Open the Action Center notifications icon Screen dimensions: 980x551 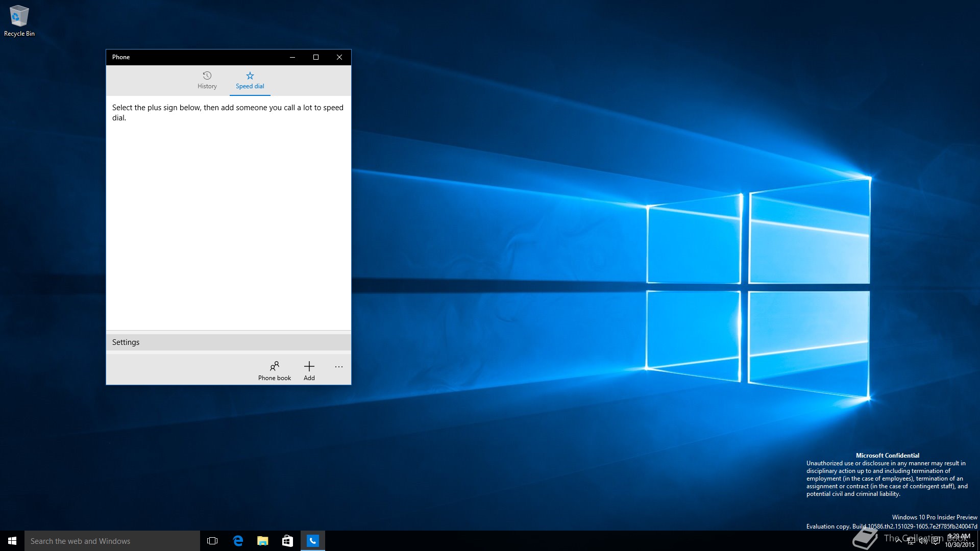936,541
